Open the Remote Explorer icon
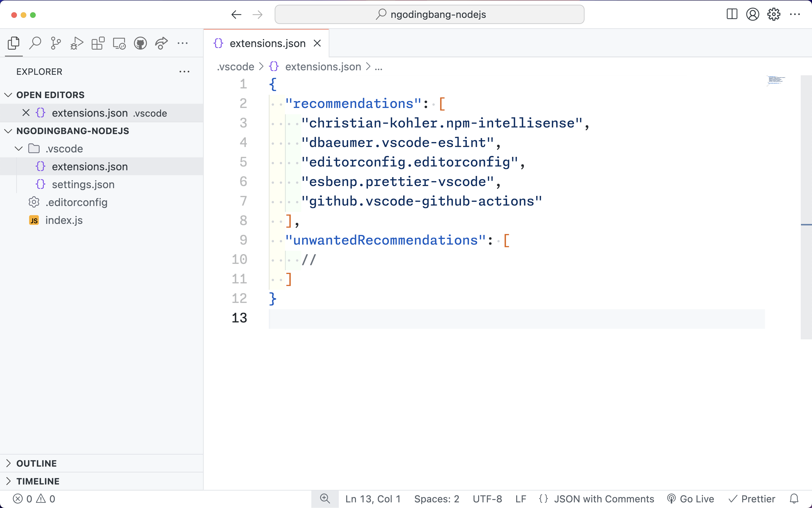812x508 pixels. pyautogui.click(x=119, y=43)
